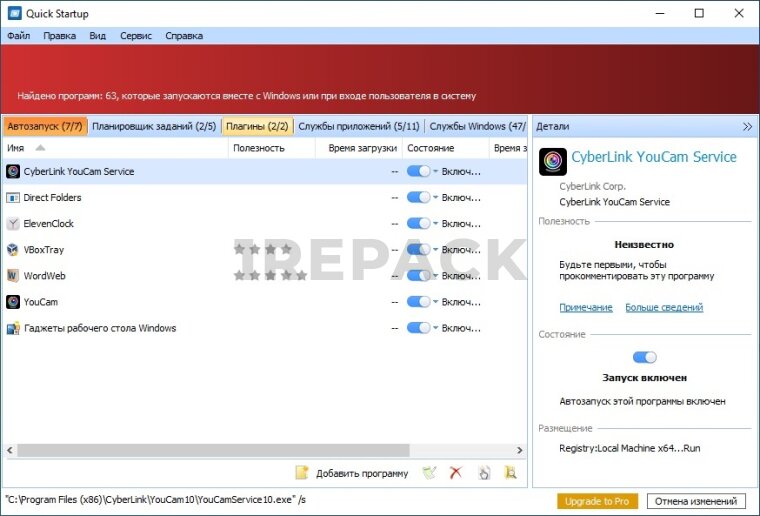Switch to Планировщик заданий tab
This screenshot has width=760, height=516.
(x=153, y=127)
